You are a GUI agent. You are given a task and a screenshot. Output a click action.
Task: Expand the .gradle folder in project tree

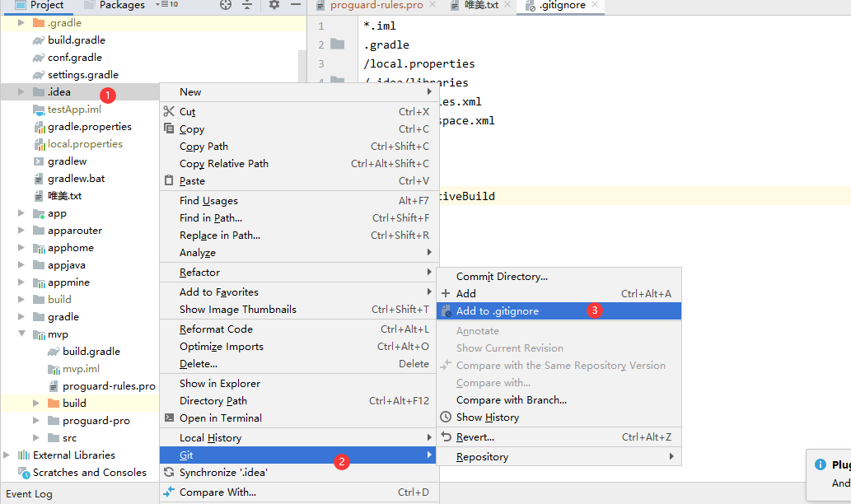pyautogui.click(x=21, y=23)
